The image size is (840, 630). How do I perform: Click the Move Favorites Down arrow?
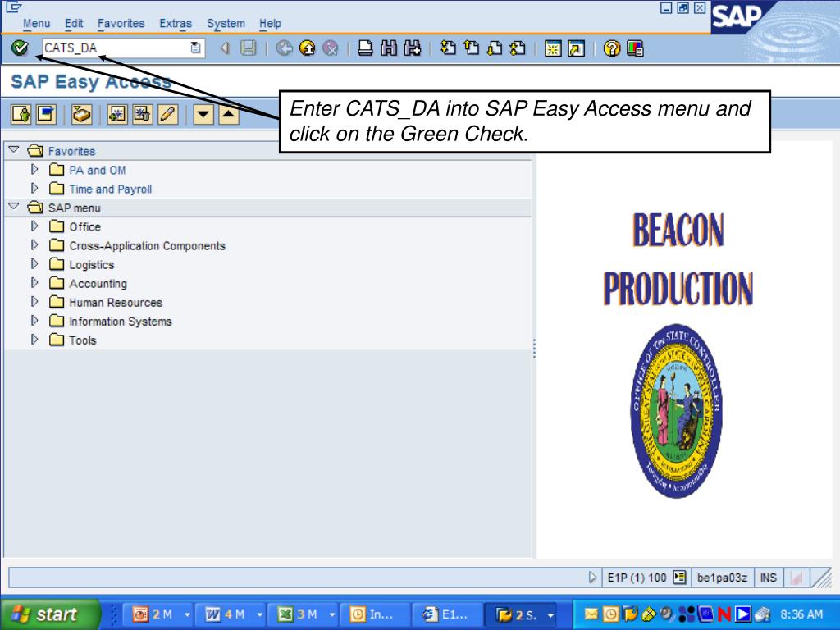(203, 114)
